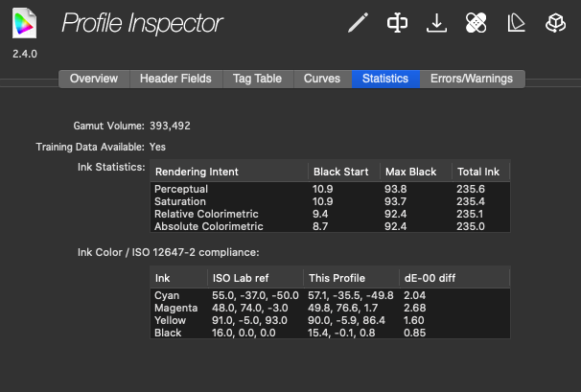
Task: Sort by the Black Start column header
Action: [x=342, y=172]
